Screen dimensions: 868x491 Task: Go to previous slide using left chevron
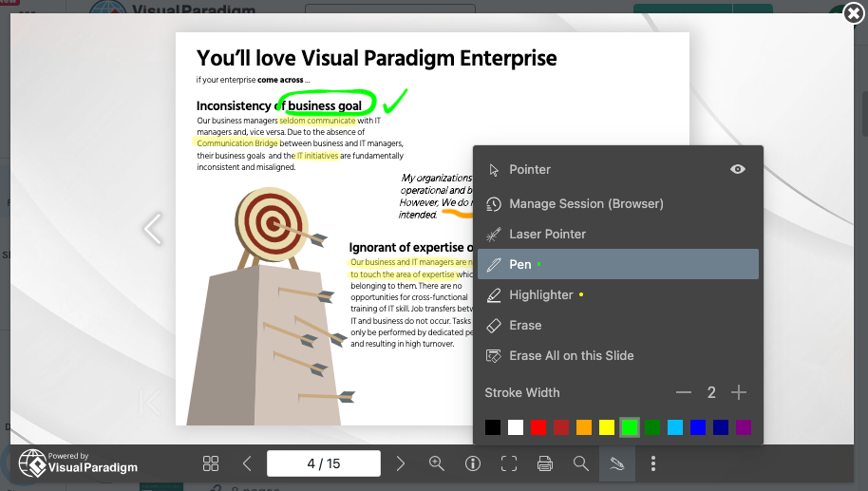152,228
